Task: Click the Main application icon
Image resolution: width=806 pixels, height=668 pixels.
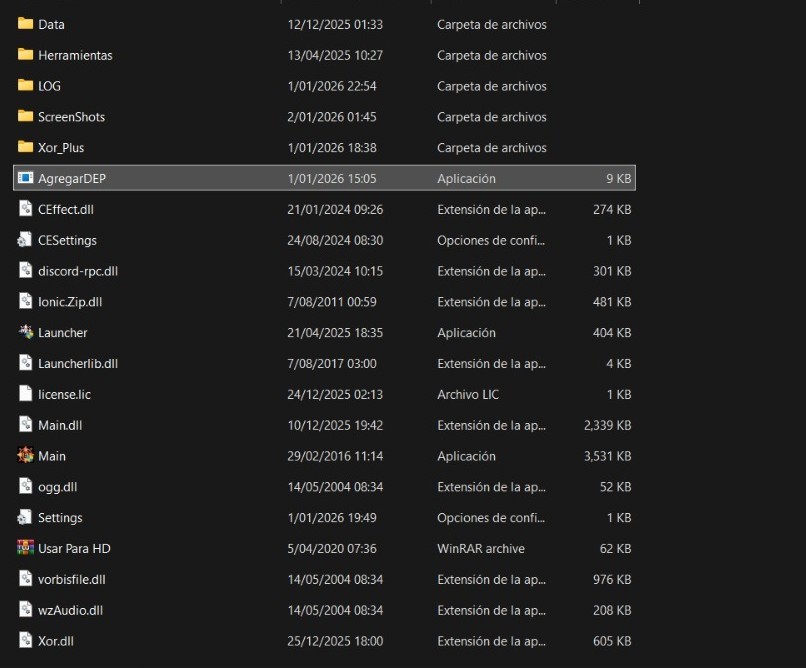Action: (26, 456)
